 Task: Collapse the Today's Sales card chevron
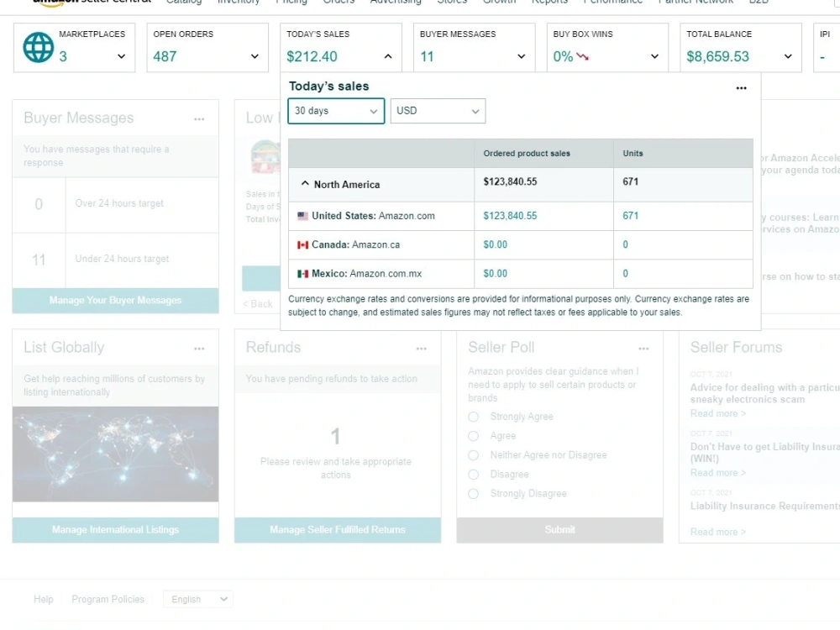(x=388, y=56)
